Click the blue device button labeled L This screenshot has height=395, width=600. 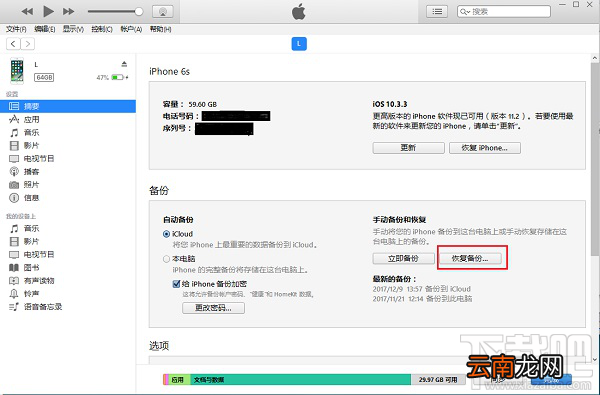[299, 44]
